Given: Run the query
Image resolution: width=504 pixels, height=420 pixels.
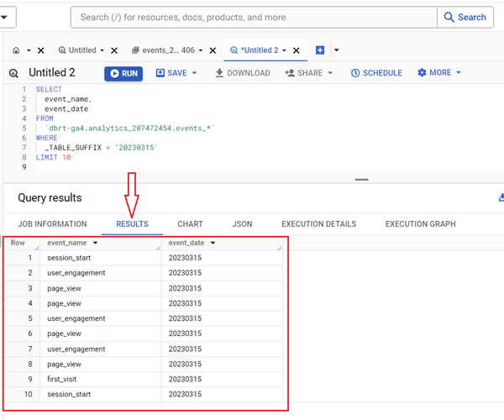Looking at the screenshot, I should pyautogui.click(x=123, y=73).
